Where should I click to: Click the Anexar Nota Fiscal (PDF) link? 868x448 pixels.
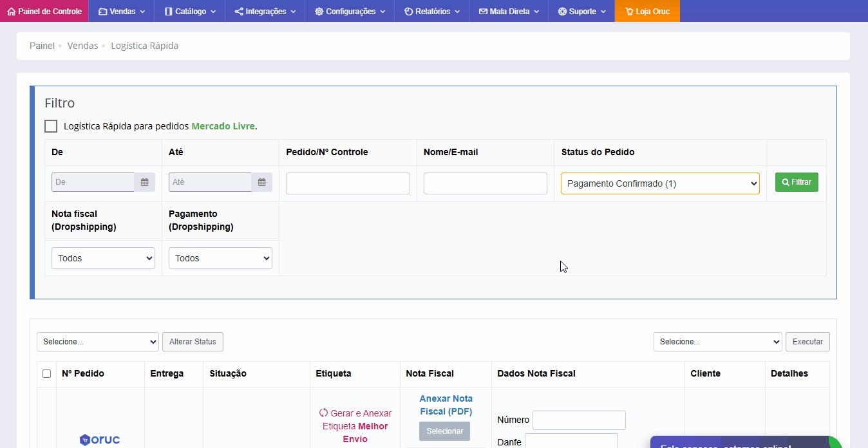coord(446,405)
